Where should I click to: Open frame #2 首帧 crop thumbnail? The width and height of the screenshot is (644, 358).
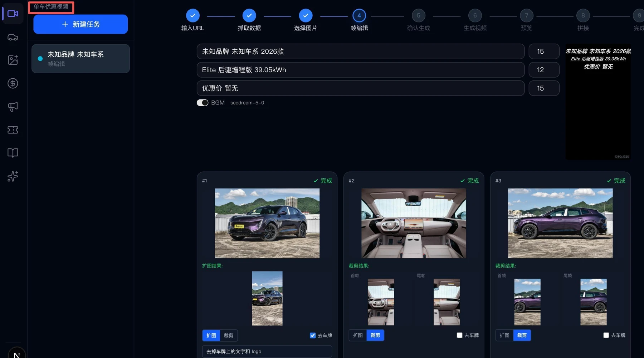[x=381, y=302]
